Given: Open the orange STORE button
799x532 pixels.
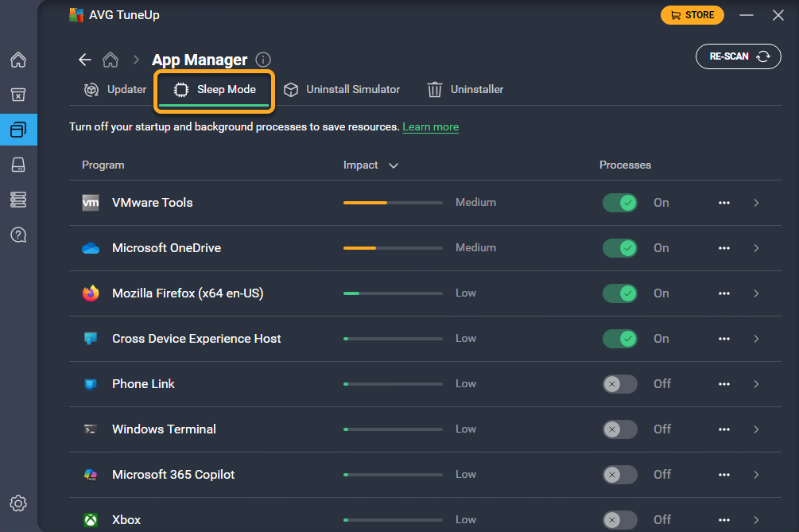Looking at the screenshot, I should tap(692, 14).
